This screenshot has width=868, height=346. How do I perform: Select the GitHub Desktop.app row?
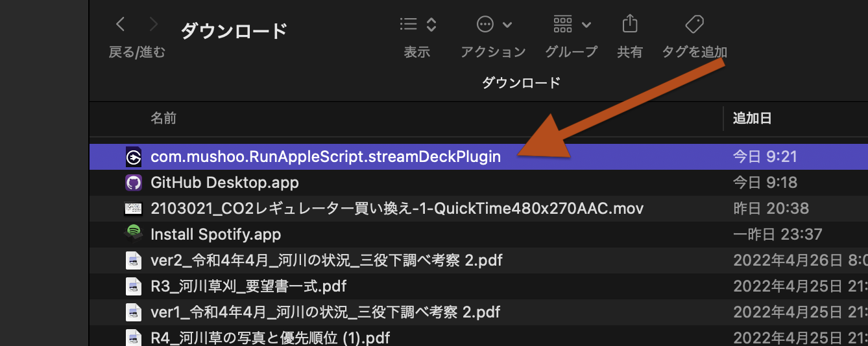[x=224, y=183]
